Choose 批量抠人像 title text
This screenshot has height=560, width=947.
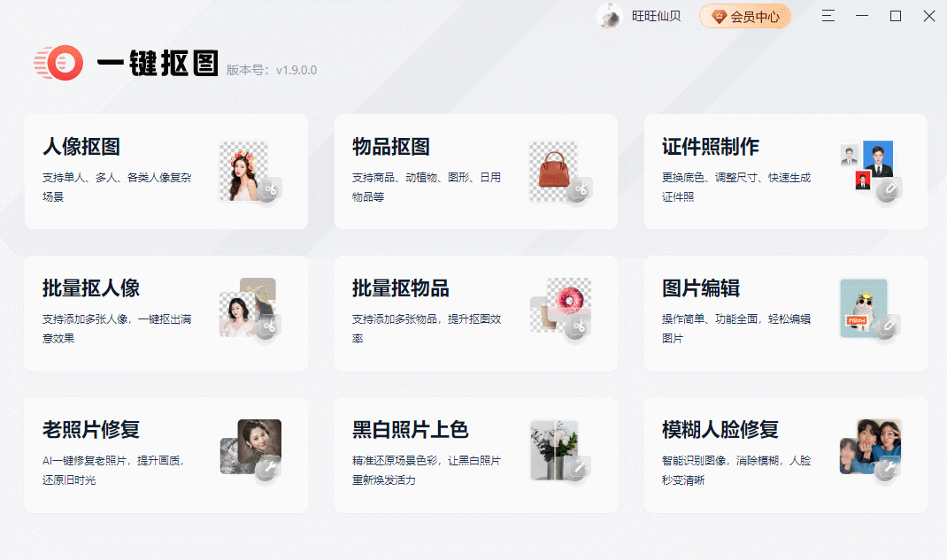(x=91, y=288)
